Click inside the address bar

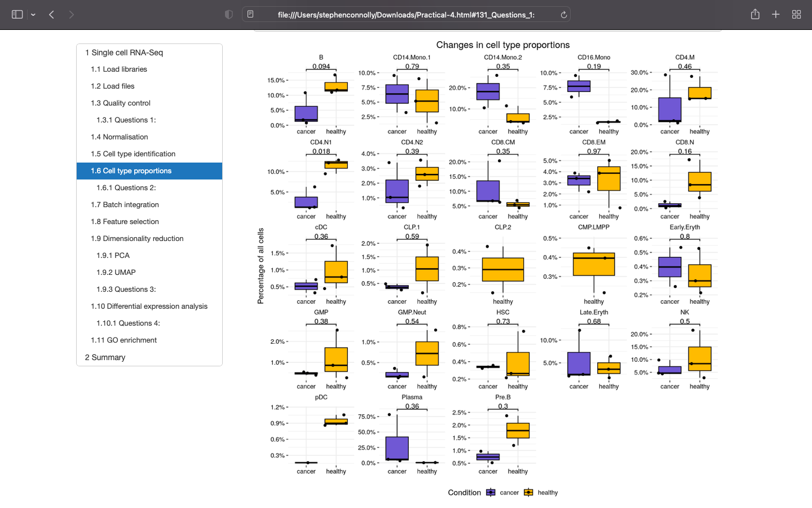coord(395,14)
